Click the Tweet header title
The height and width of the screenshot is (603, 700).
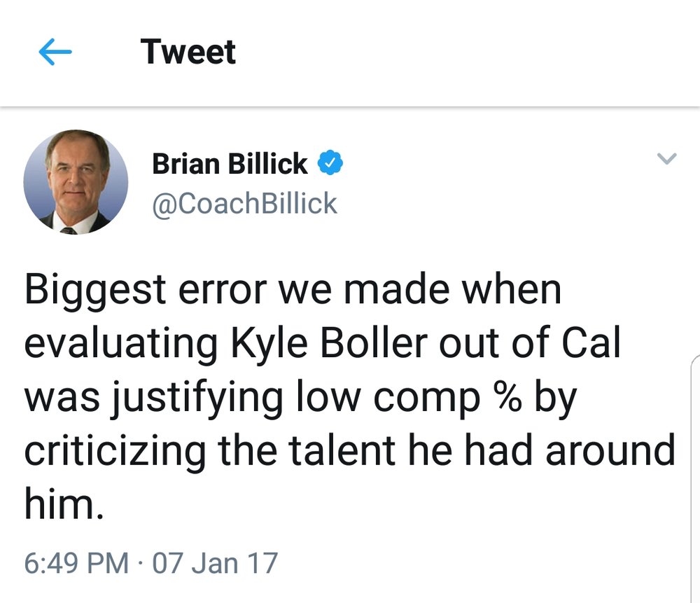188,51
